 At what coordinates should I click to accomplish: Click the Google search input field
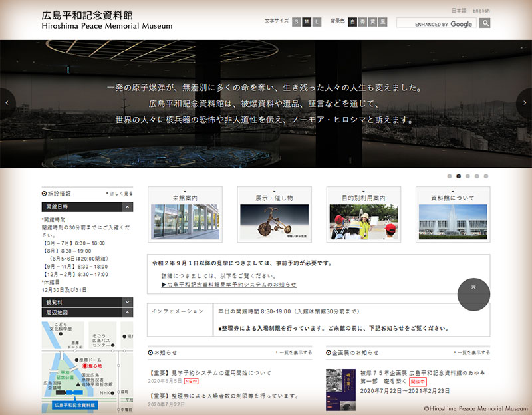tap(436, 23)
